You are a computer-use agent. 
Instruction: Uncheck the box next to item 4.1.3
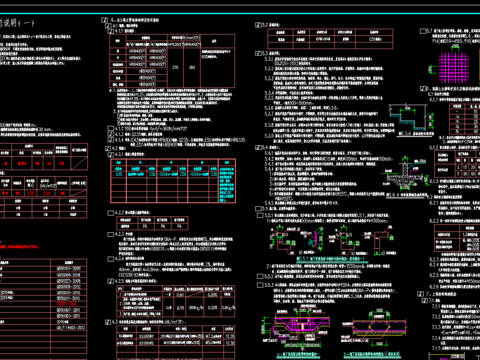pos(111,134)
